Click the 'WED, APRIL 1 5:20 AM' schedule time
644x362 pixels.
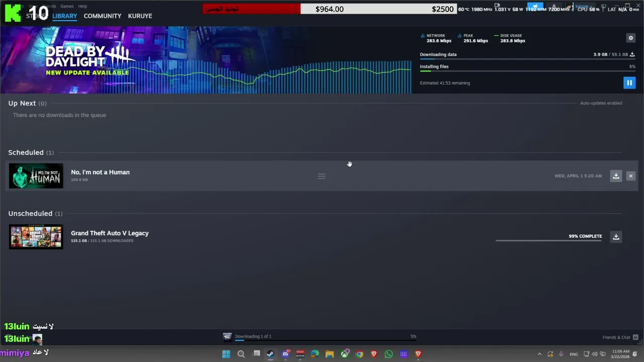coord(578,176)
